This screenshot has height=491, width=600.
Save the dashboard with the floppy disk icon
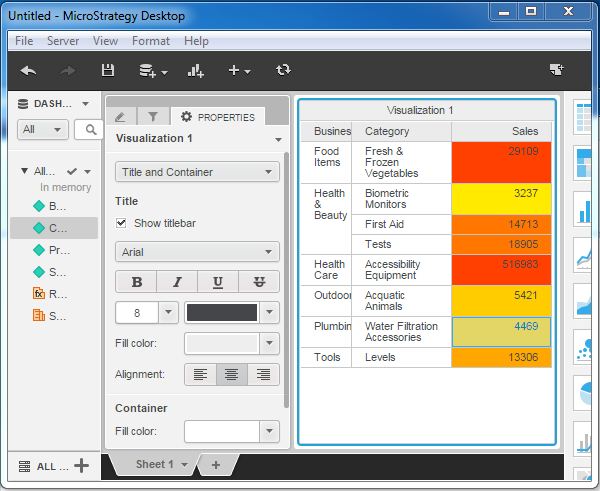click(108, 70)
